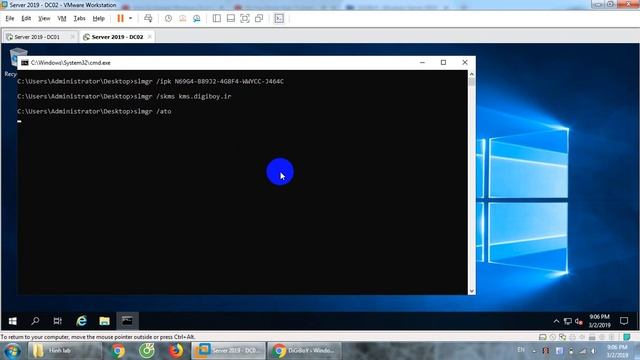Click the cmd scrollbar down arrow
Screen dimensions: 640x360
coord(471,291)
